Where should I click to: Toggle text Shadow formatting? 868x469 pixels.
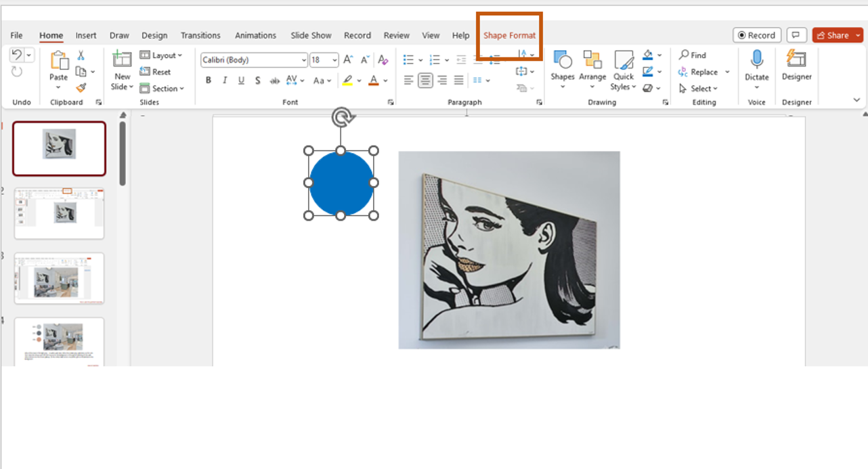pyautogui.click(x=258, y=81)
